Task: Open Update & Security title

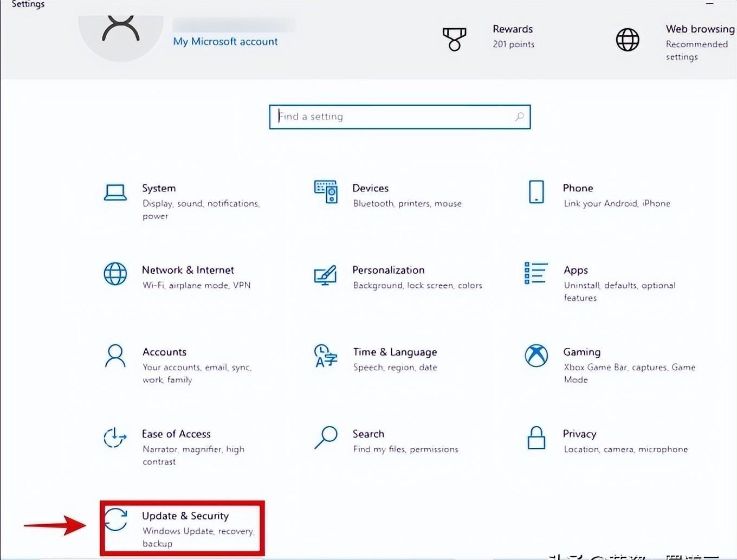Action: (x=185, y=516)
